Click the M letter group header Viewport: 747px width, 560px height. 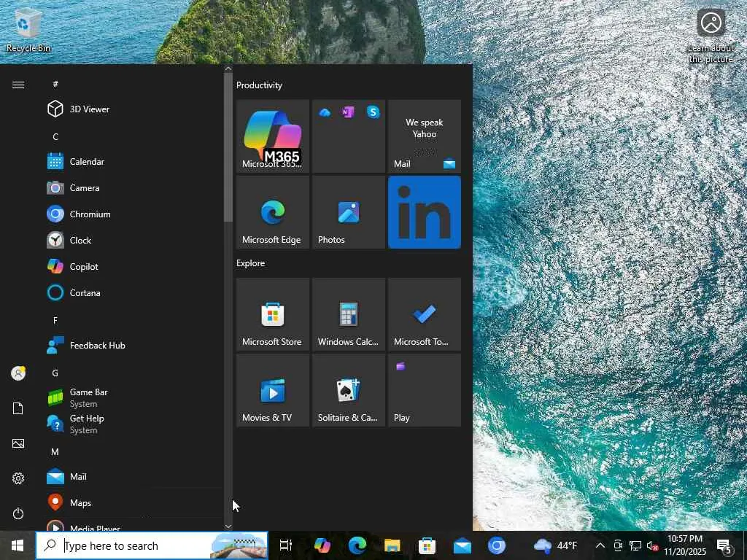pos(55,451)
